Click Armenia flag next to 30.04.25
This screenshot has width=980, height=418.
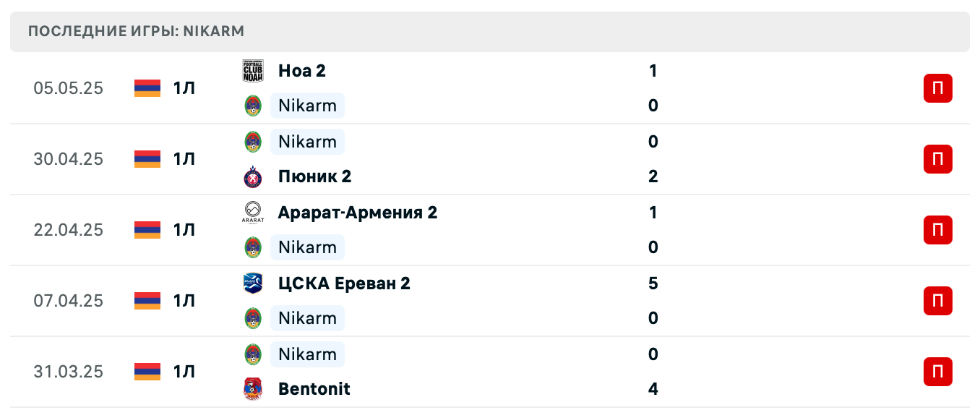[147, 159]
